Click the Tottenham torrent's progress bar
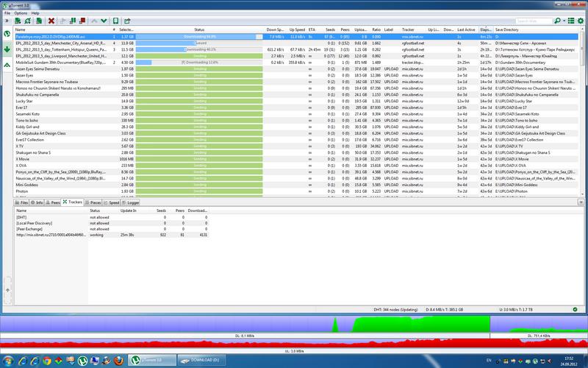Screen dimensions: 588x368 [199, 49]
